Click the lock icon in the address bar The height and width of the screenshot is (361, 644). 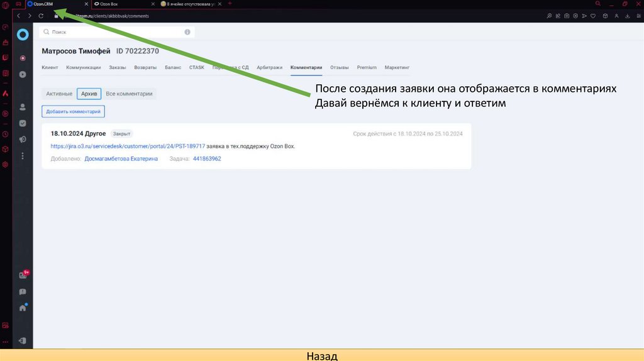coord(56,16)
